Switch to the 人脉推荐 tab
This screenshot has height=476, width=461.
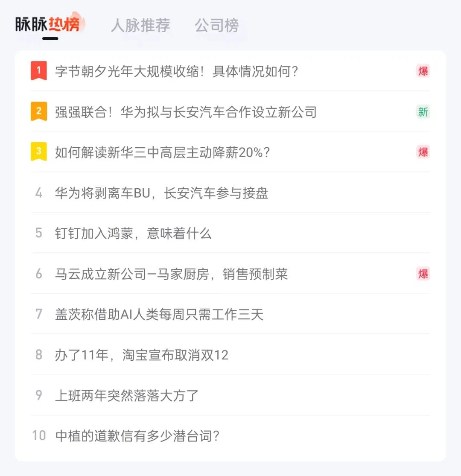[140, 26]
